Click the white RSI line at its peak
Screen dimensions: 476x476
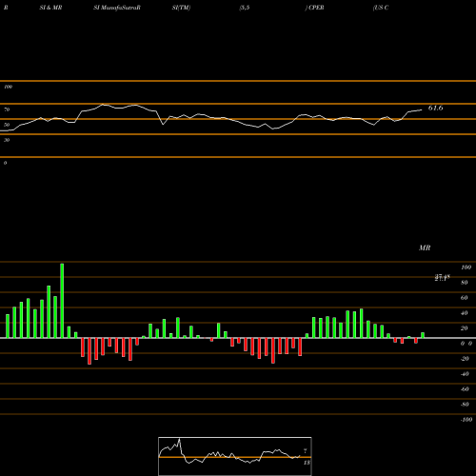(103, 105)
